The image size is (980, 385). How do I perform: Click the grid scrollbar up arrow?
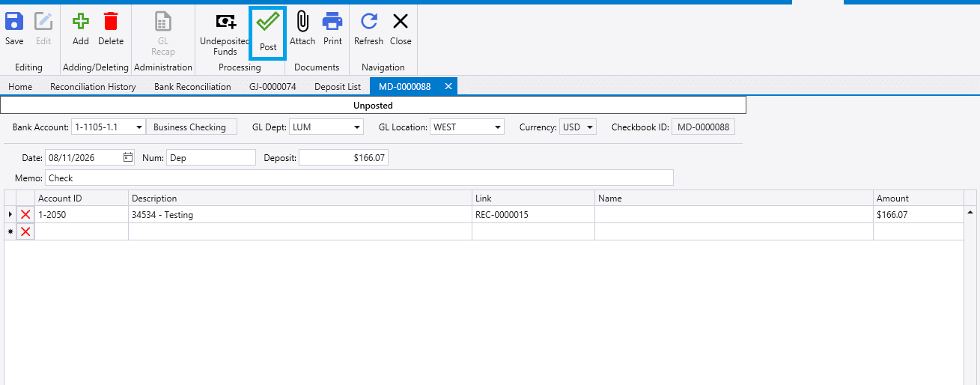(970, 213)
